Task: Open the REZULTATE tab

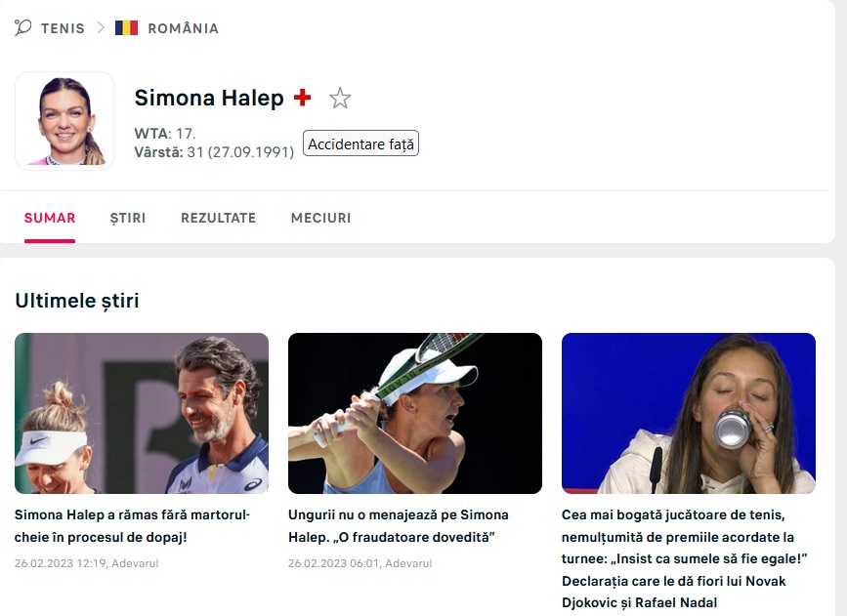Action: pos(218,218)
